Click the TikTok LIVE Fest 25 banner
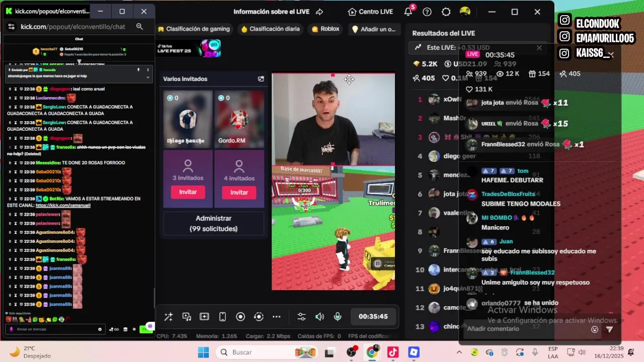 [189, 48]
